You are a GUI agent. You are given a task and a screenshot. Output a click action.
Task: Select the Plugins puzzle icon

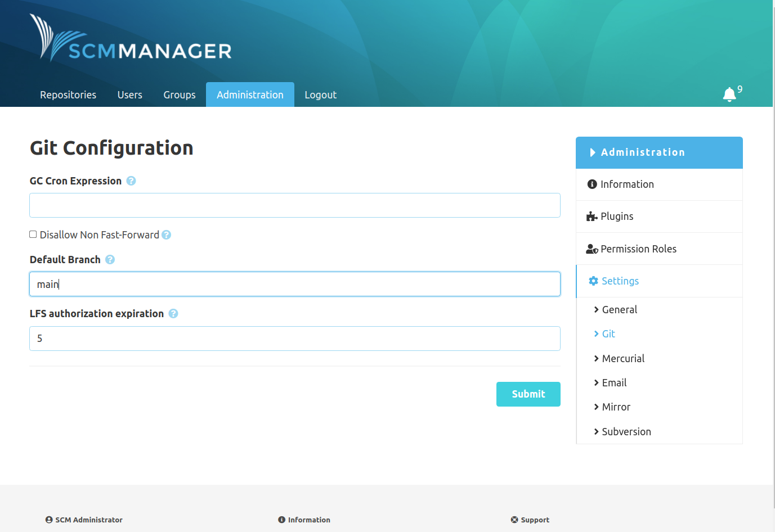tap(592, 216)
